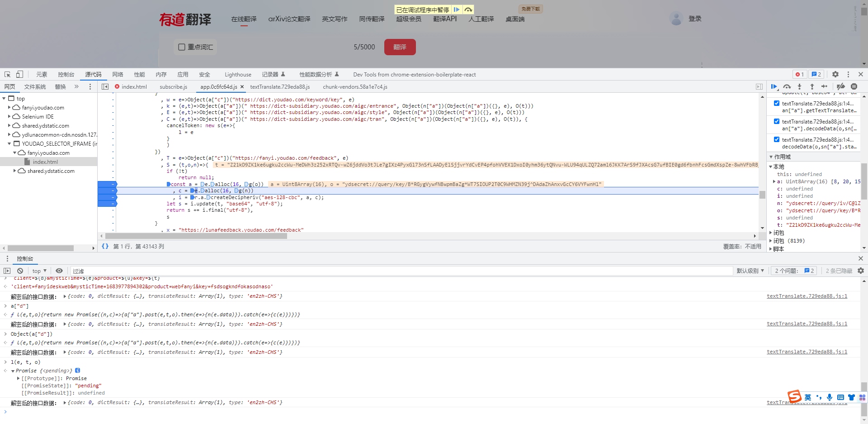Open the navigator pane three-dot menu

(x=90, y=86)
